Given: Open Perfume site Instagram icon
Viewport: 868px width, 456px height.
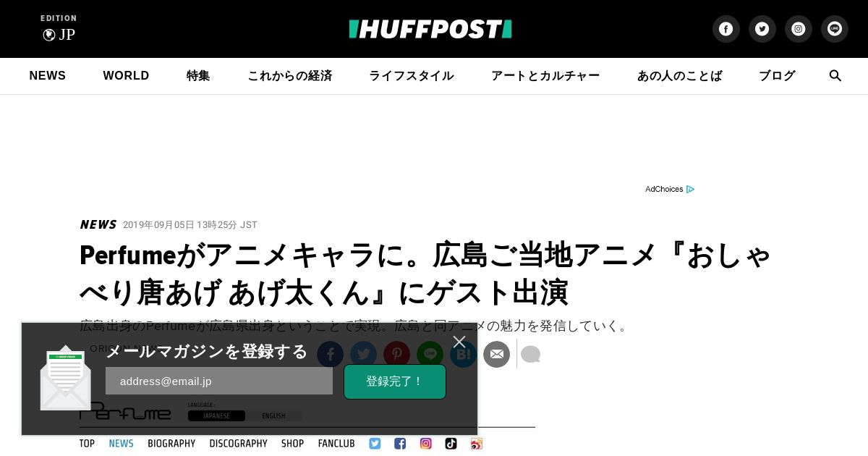Looking at the screenshot, I should tap(425, 444).
